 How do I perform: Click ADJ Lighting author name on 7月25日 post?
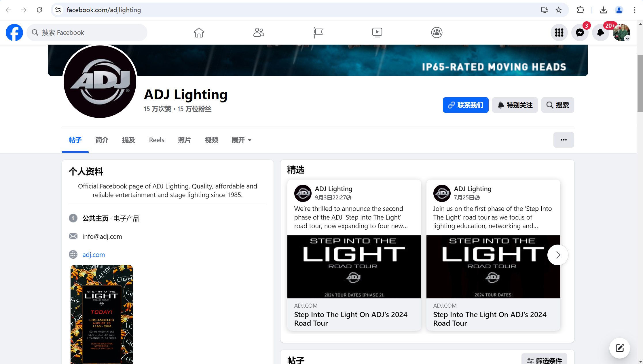coord(473,189)
